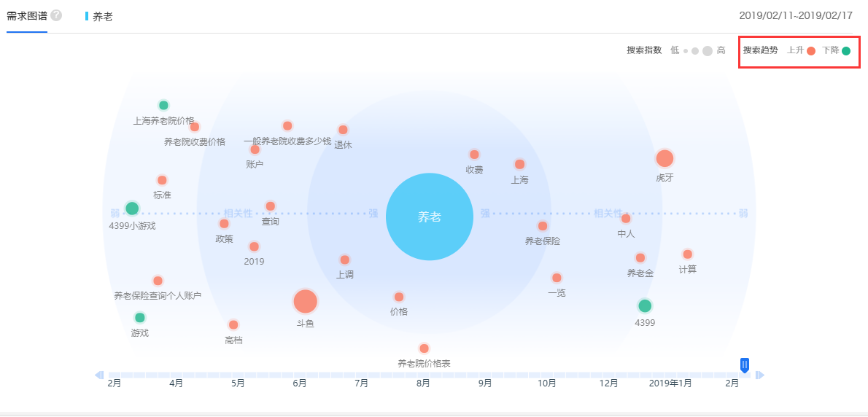This screenshot has width=868, height=417.
Task: Click the help question mark icon
Action: (x=56, y=15)
